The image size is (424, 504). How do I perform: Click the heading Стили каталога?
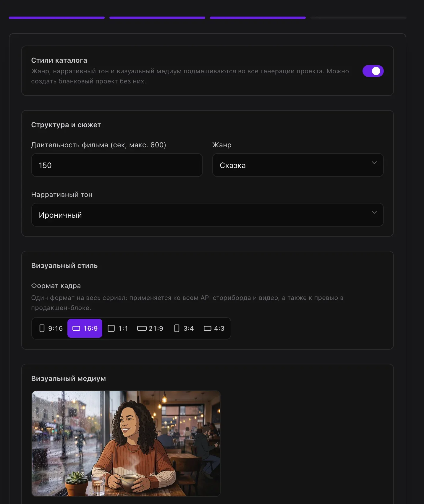click(x=59, y=60)
